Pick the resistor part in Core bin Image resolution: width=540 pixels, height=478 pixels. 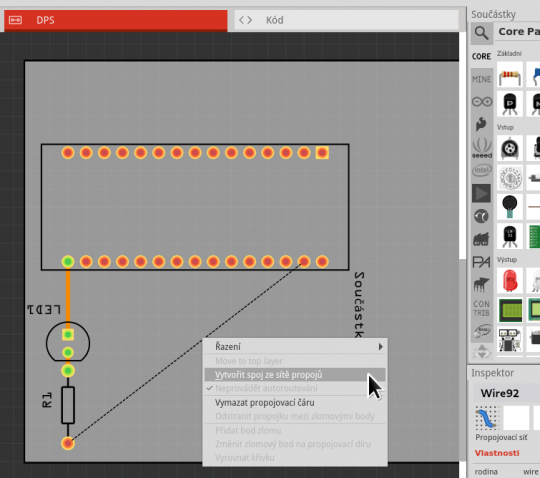(510, 75)
